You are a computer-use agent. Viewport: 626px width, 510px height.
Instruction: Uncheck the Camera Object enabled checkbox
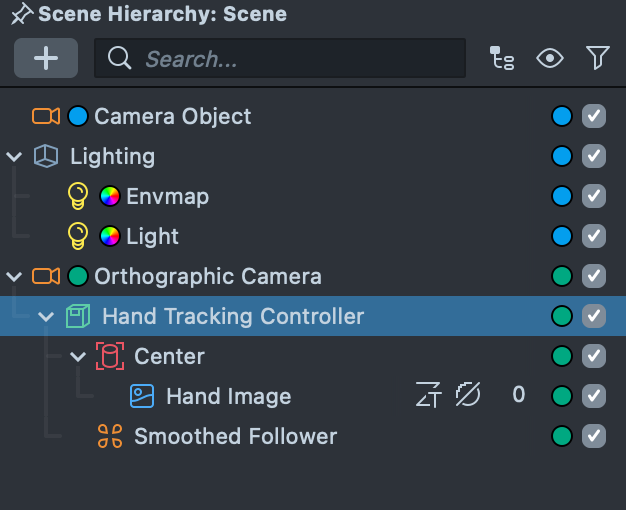pos(594,116)
